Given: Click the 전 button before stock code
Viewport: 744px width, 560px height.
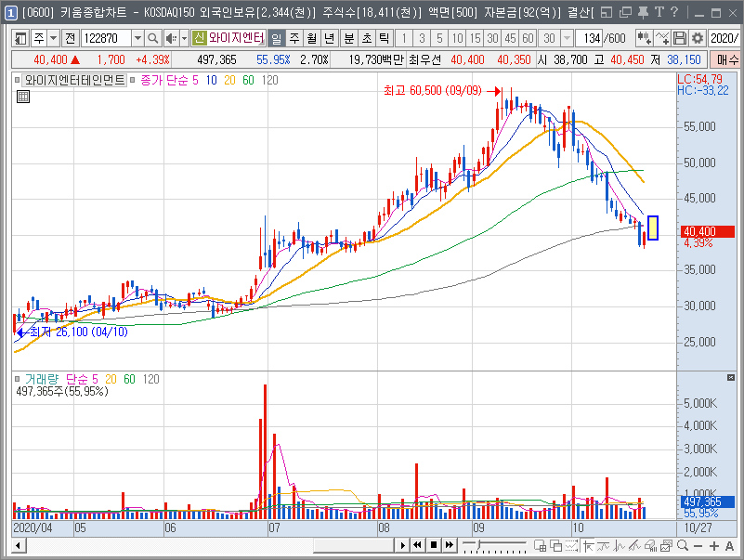Looking at the screenshot, I should 71,38.
